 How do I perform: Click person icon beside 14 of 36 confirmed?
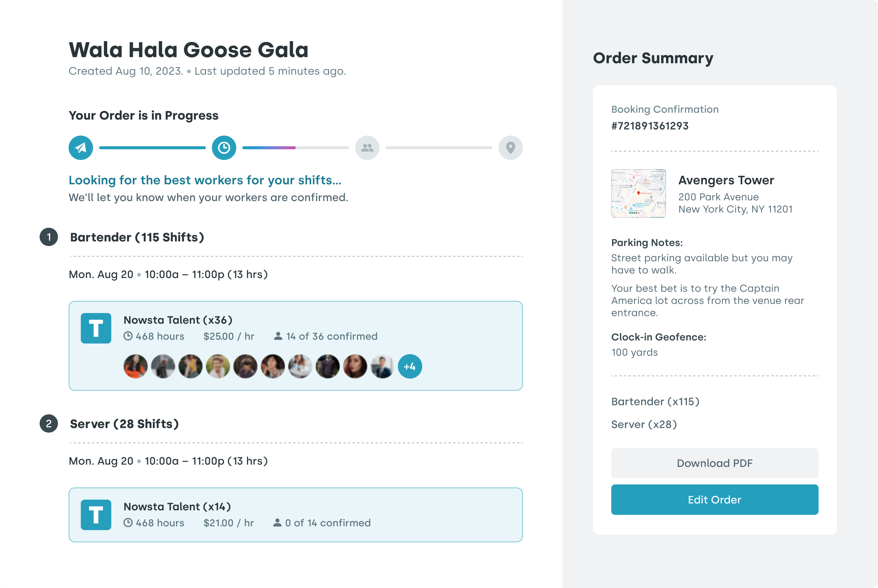click(278, 336)
